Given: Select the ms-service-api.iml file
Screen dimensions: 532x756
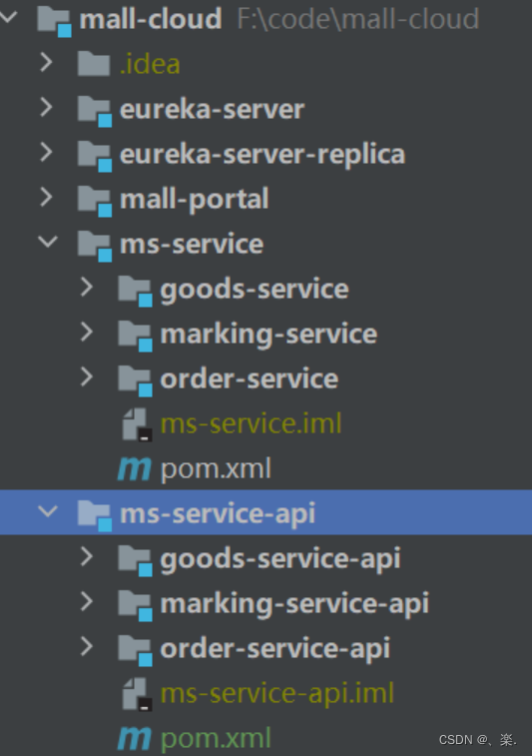Looking at the screenshot, I should pyautogui.click(x=277, y=694).
